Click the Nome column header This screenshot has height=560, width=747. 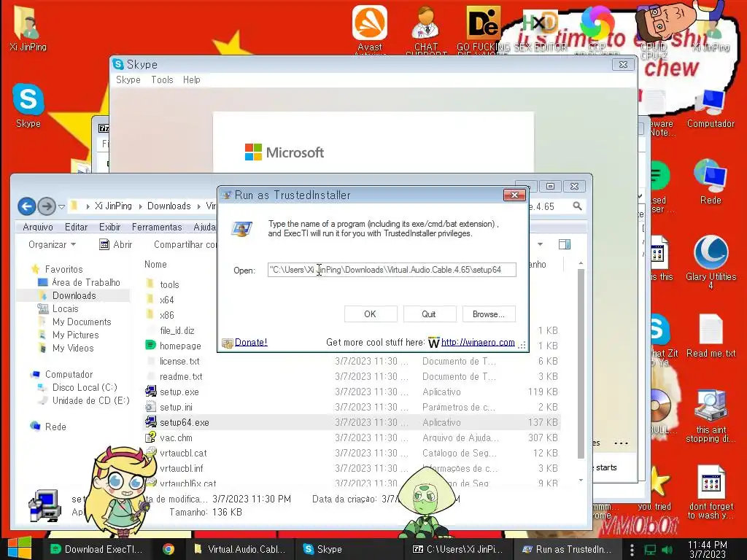(x=156, y=264)
